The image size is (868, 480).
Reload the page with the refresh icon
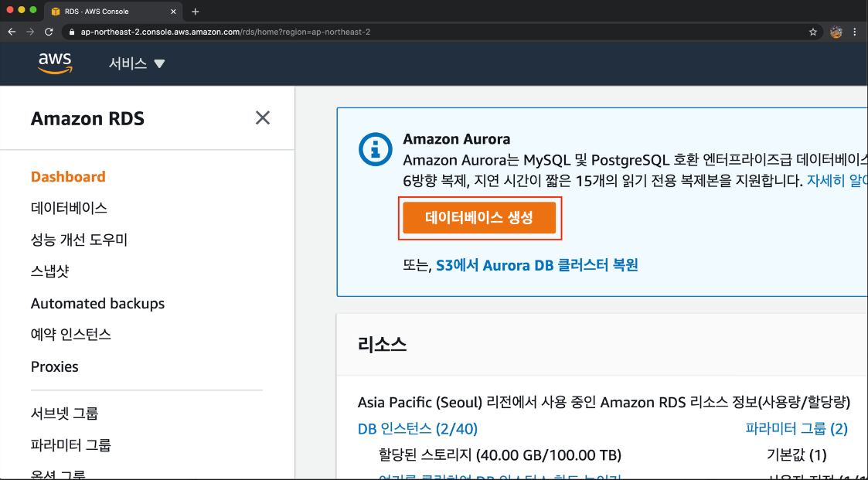pyautogui.click(x=49, y=32)
